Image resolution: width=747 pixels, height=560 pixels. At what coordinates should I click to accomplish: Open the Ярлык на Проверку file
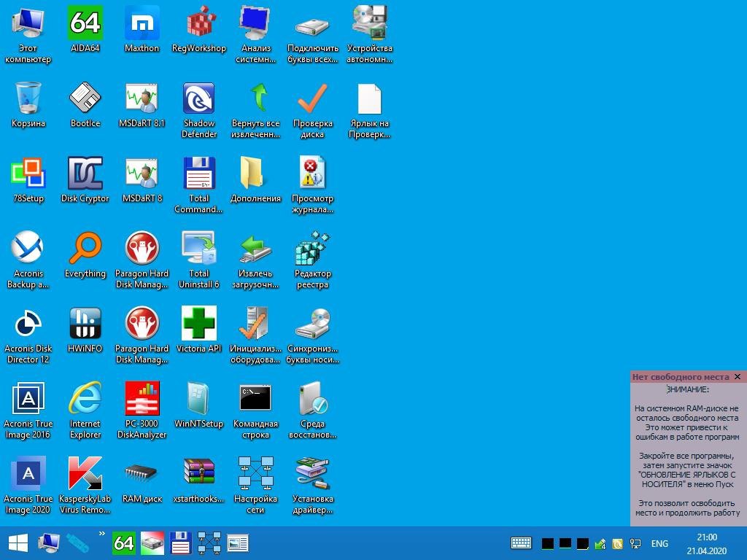coord(369,110)
